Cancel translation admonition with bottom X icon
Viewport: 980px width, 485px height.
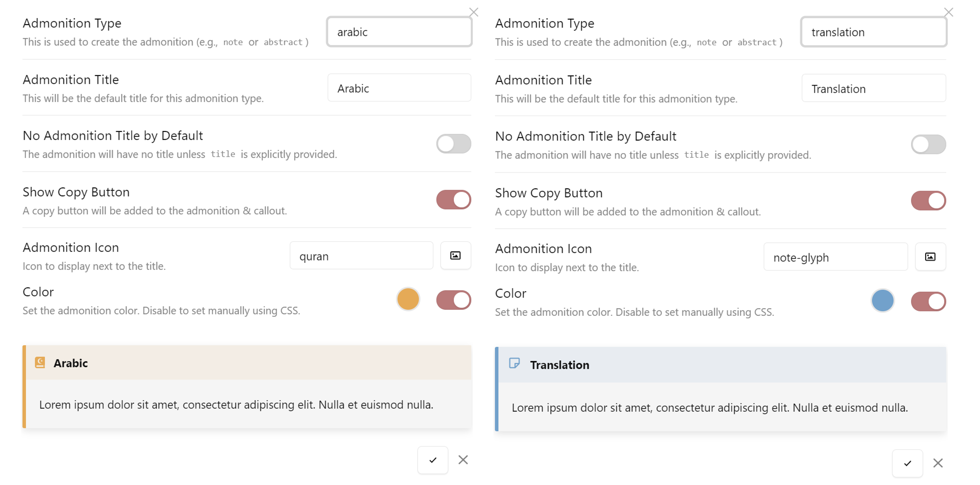tap(938, 463)
